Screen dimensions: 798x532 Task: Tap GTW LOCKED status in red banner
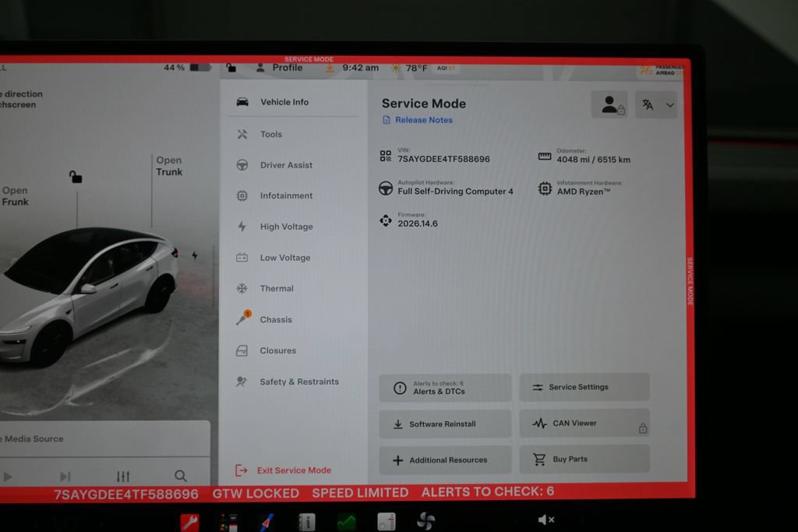pyautogui.click(x=256, y=493)
